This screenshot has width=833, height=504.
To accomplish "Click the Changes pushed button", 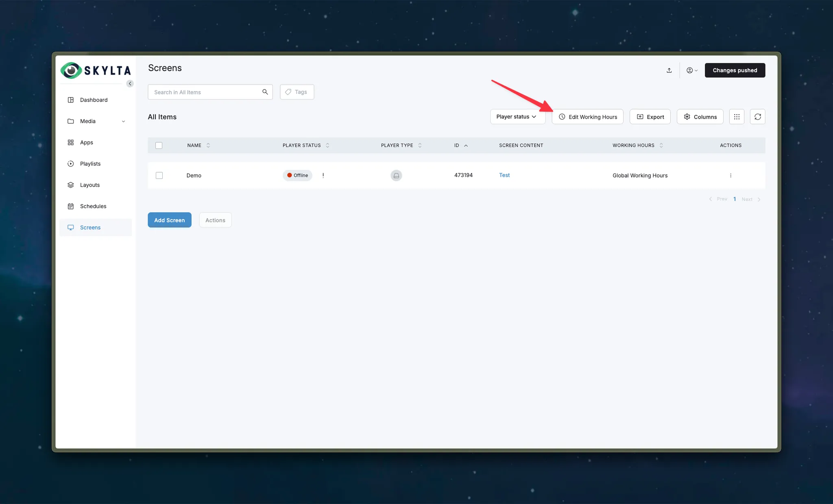I will pyautogui.click(x=735, y=70).
